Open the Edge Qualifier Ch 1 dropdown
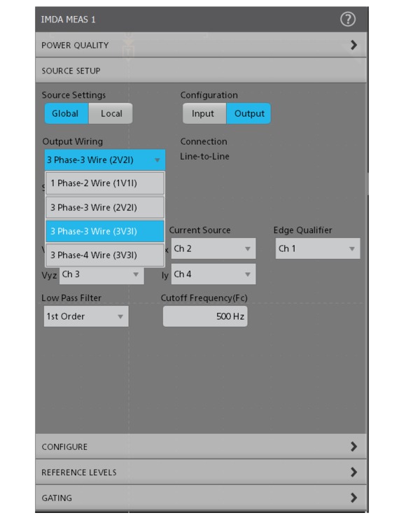The image size is (420, 520). tap(317, 248)
